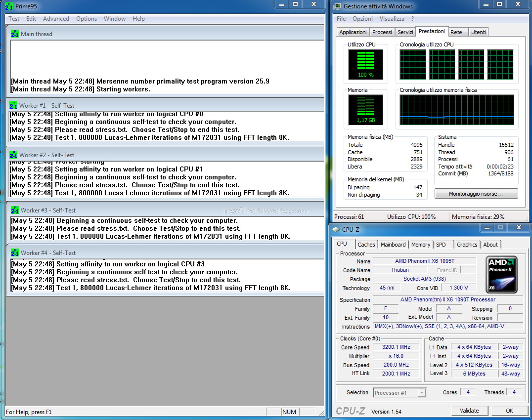Click the Level 3 6 MBytes cache value
This screenshot has height=420, width=532.
pyautogui.click(x=474, y=374)
